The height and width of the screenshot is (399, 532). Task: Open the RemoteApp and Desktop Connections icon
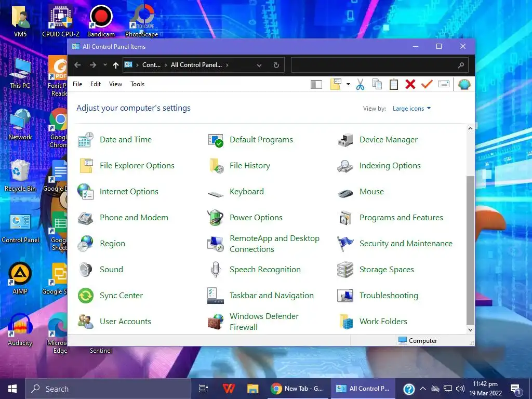coord(216,244)
